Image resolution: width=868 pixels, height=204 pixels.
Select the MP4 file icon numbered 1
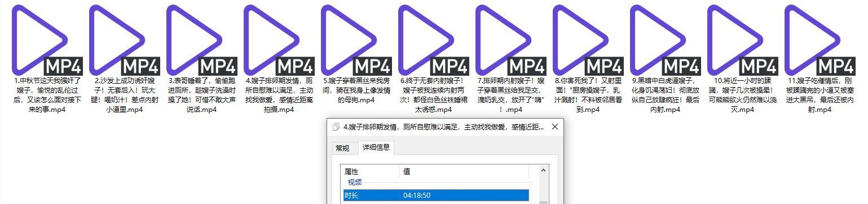coord(47,40)
